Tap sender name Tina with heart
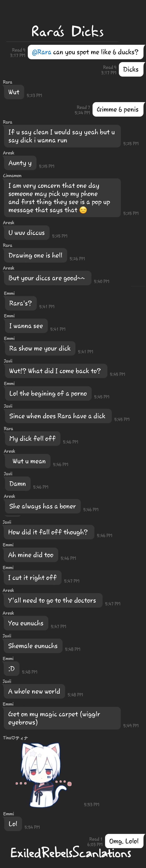The width and height of the screenshot is (146, 868). tap(16, 738)
